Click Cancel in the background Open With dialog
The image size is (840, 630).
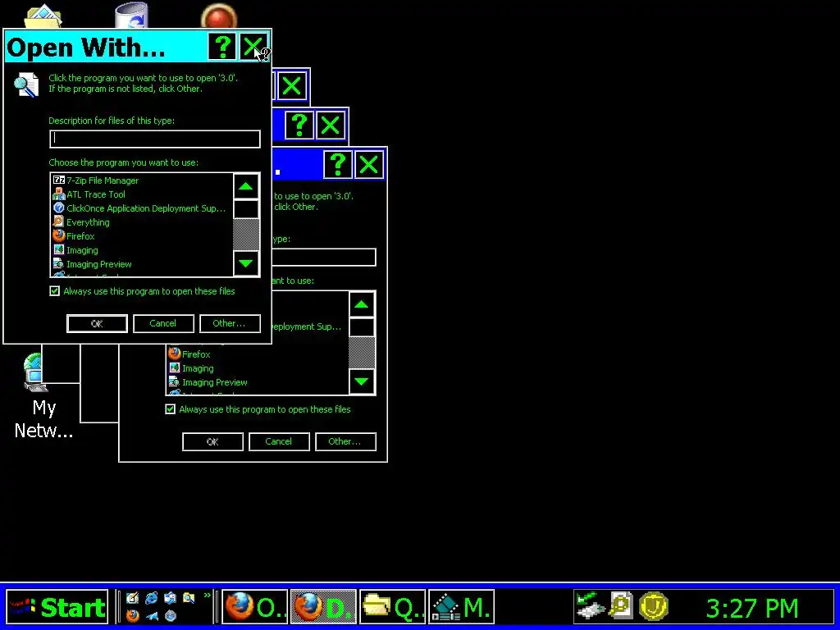[x=279, y=442]
